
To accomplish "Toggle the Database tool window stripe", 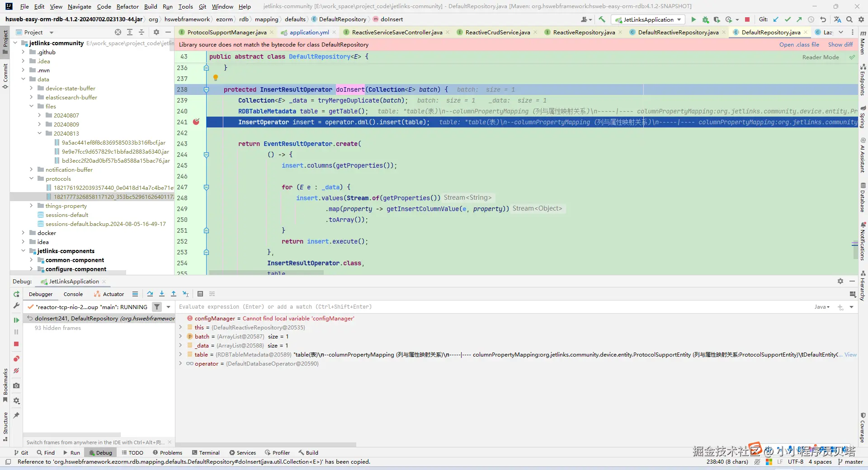I will click(863, 197).
